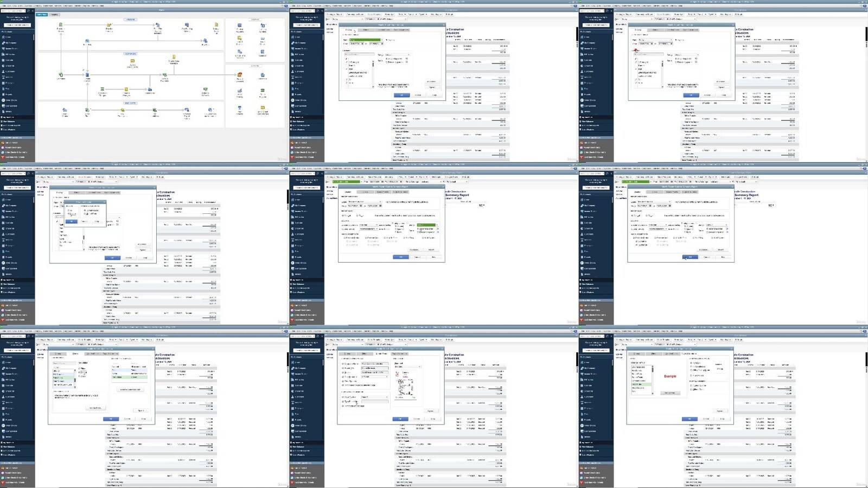The image size is (868, 488).
Task: Open the Alignment dropdown in the Header/Footer dialog
Action: coord(407,366)
